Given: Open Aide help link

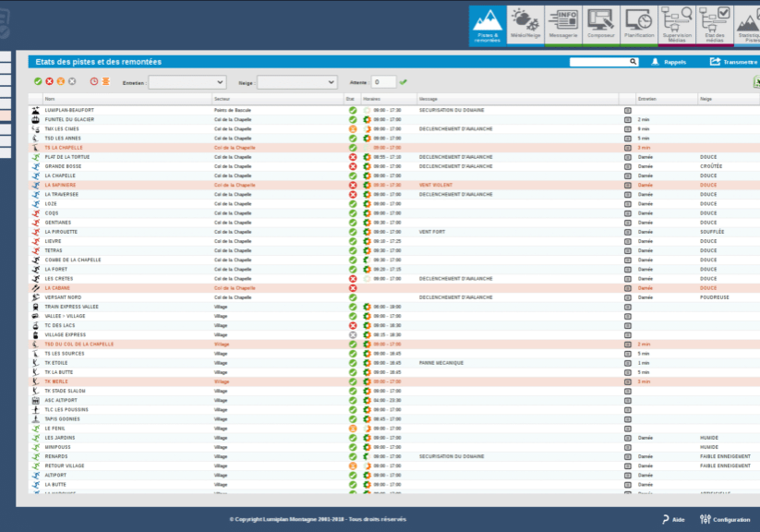Looking at the screenshot, I should point(673,519).
